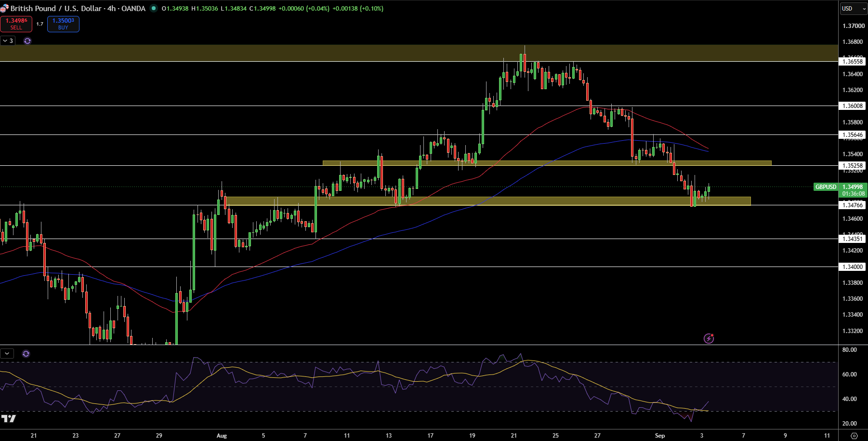This screenshot has width=868, height=441.
Task: Click the 80.00 RSI scale label
Action: click(x=850, y=350)
